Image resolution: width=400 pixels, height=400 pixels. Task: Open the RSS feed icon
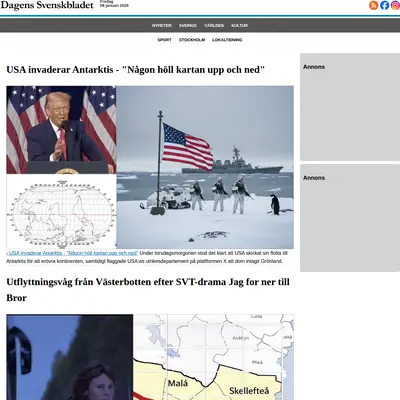(x=374, y=5)
